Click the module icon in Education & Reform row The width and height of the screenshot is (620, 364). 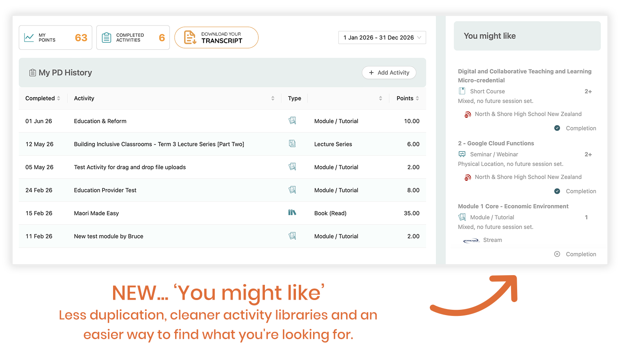(x=292, y=121)
